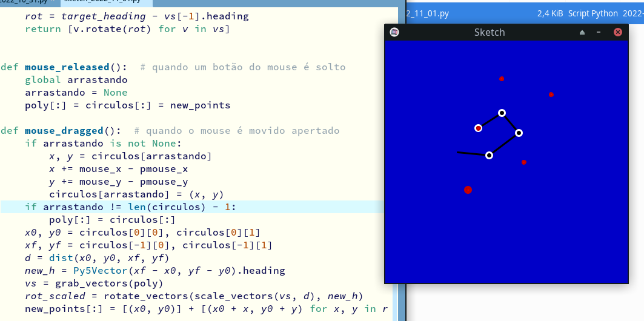Click the large red dot in the sketch

coord(468,190)
